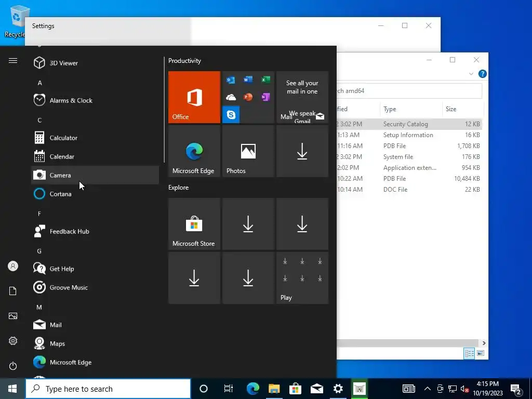
Task: Open the Mail live tile
Action: pos(302,97)
